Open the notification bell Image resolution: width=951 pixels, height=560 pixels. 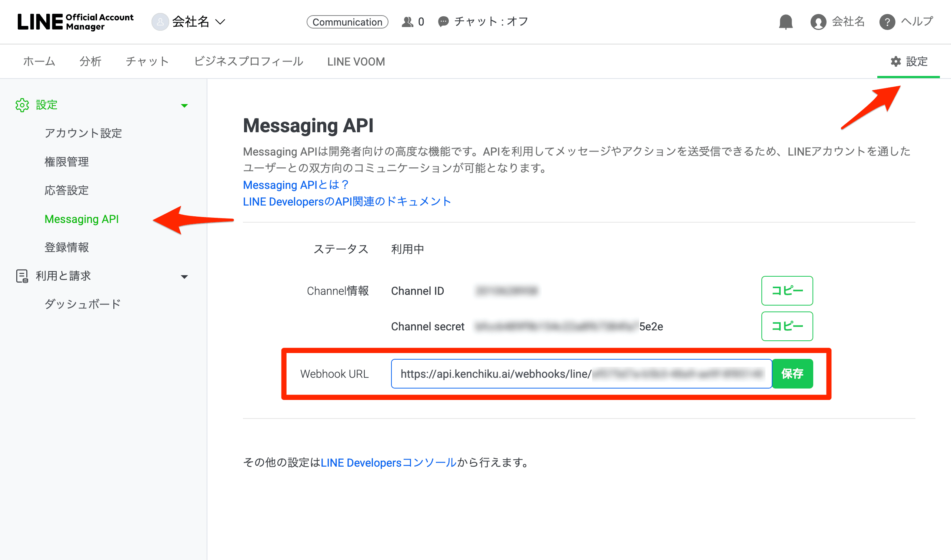(x=786, y=22)
